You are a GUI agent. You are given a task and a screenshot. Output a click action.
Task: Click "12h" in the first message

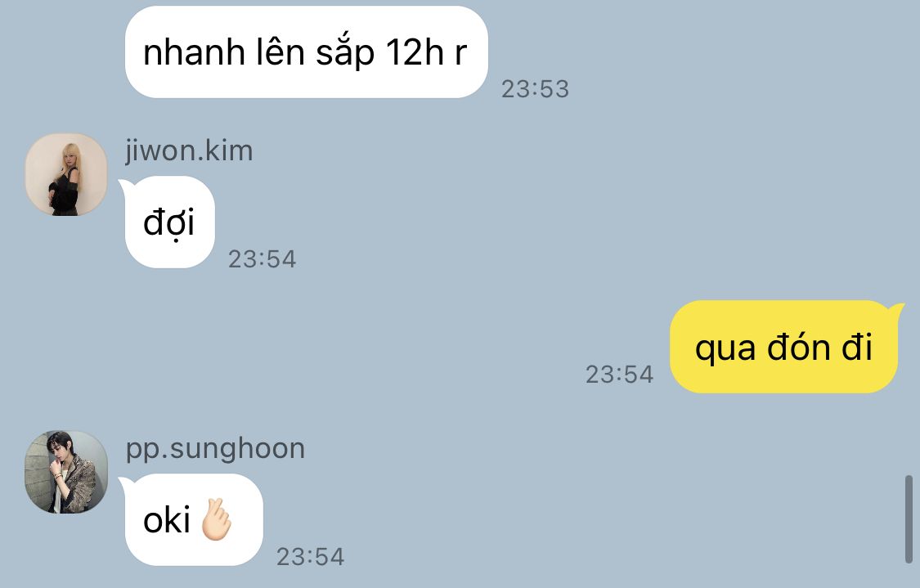pyautogui.click(x=415, y=52)
